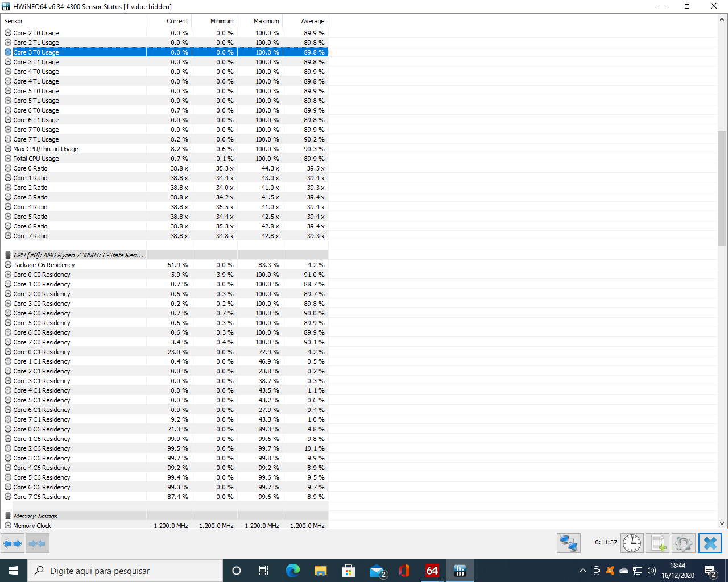Click the expand layout arrows button

click(x=13, y=543)
